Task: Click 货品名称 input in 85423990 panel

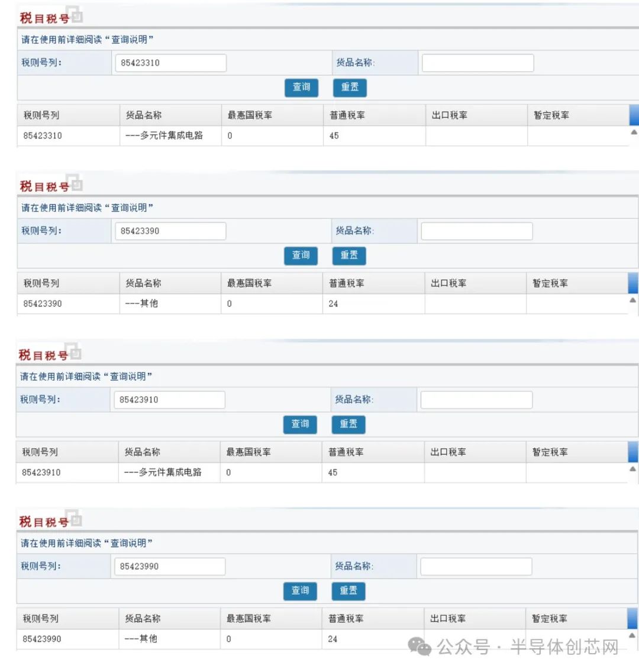Action: coord(476,567)
